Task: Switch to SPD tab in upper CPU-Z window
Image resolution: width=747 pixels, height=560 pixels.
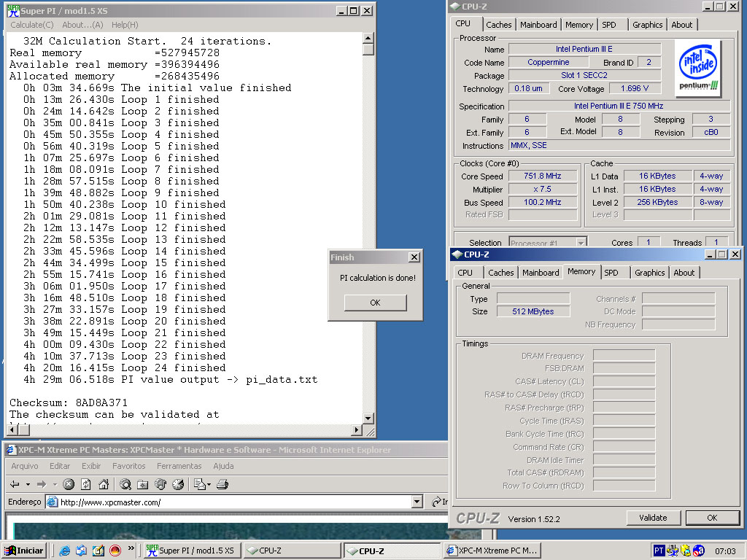Action: [x=609, y=25]
